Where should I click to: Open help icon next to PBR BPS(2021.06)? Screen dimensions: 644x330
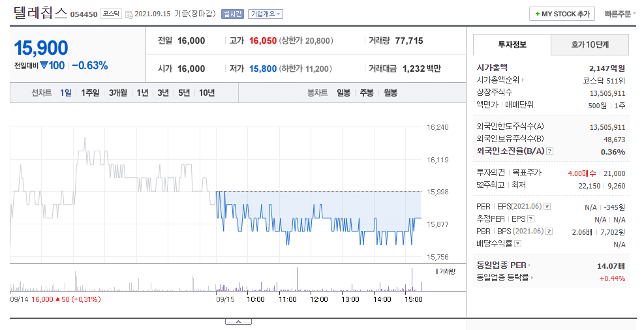(549, 232)
